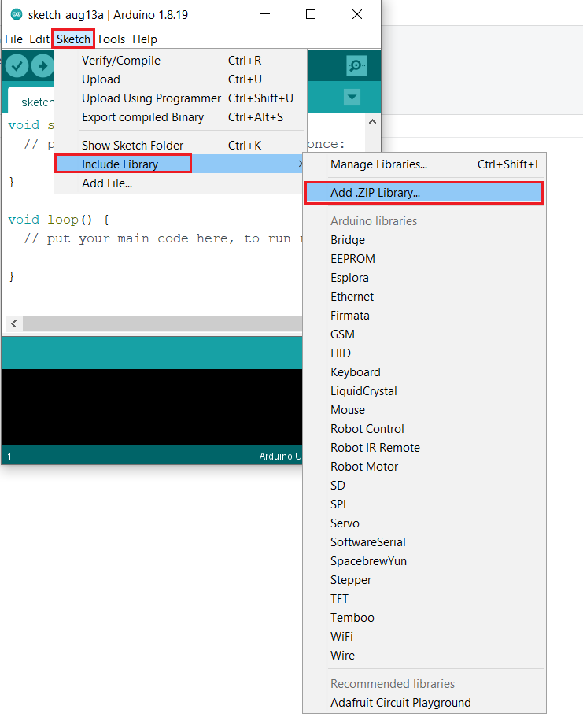This screenshot has width=583, height=728.
Task: Include the Wire library
Action: pyautogui.click(x=424, y=656)
